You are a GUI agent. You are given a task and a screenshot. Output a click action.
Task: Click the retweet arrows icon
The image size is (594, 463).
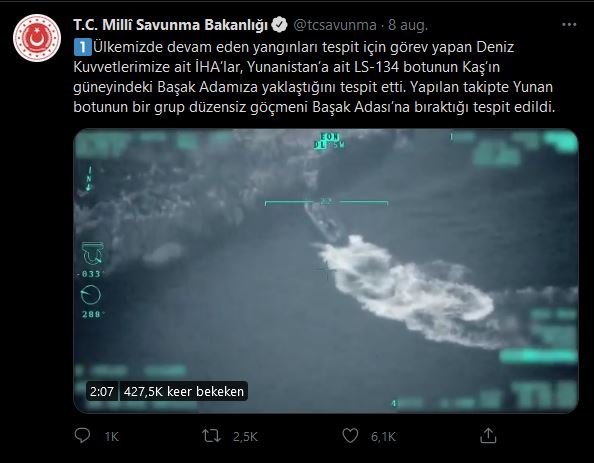pyautogui.click(x=211, y=436)
